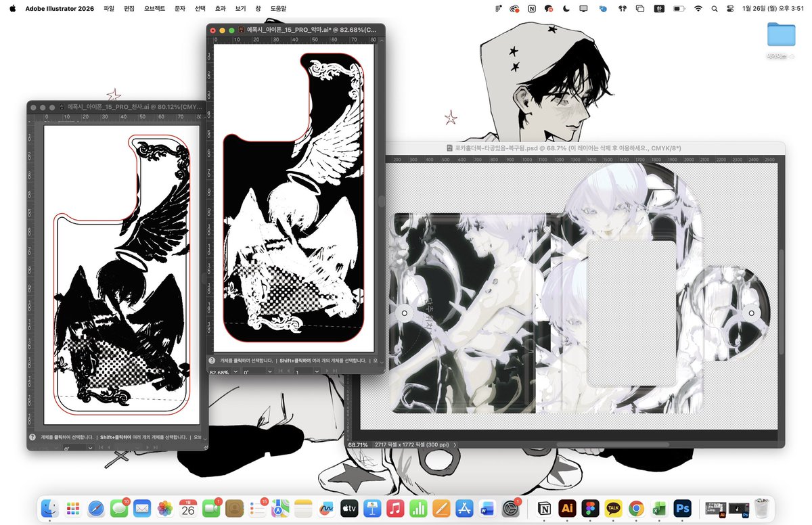812x525 pixels.
Task: Open the date and time 1월 26일 (월) clock
Action: pos(773,9)
